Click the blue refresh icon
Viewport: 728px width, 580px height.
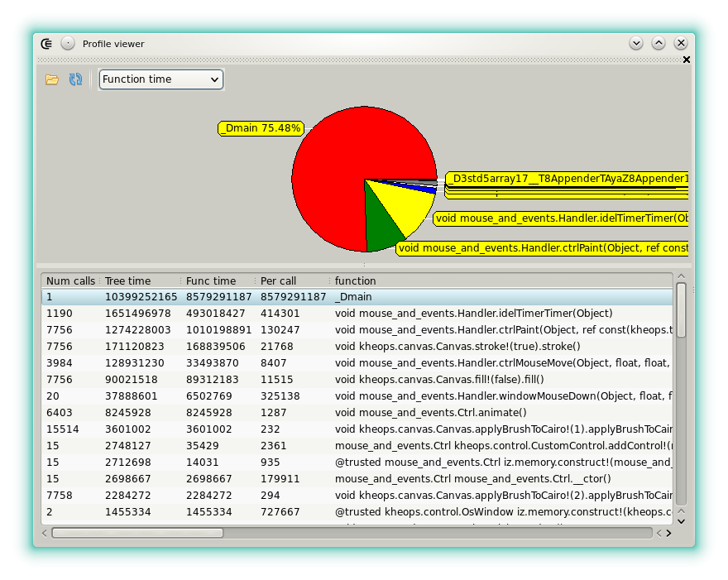[75, 79]
